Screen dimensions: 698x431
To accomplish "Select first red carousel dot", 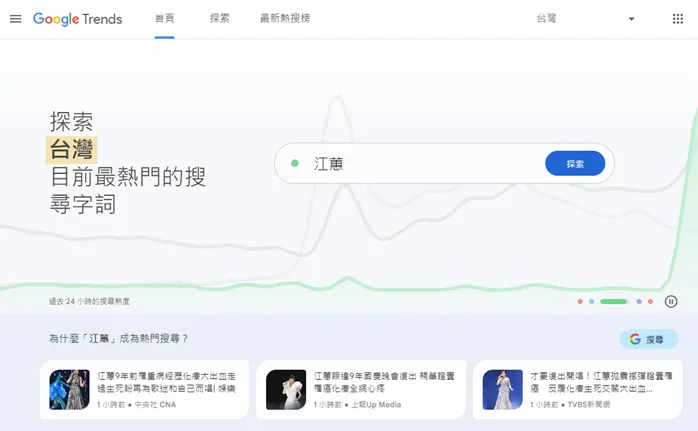I will (580, 301).
